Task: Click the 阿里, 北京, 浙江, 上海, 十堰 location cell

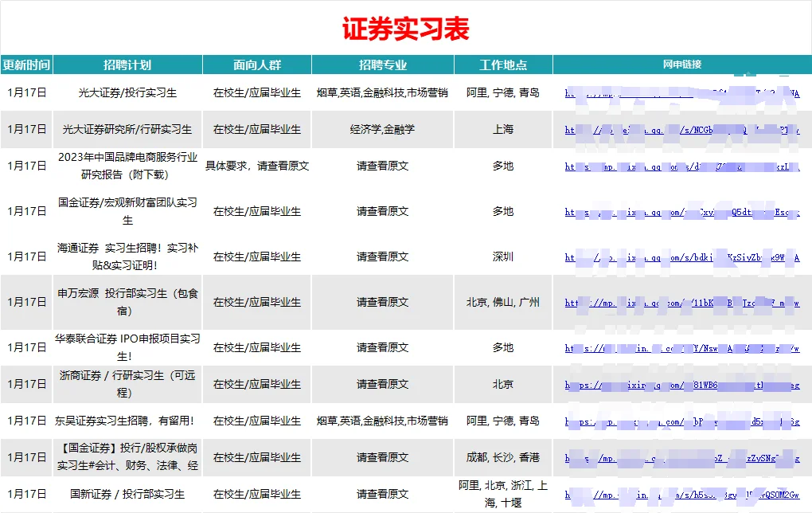Action: [x=503, y=494]
